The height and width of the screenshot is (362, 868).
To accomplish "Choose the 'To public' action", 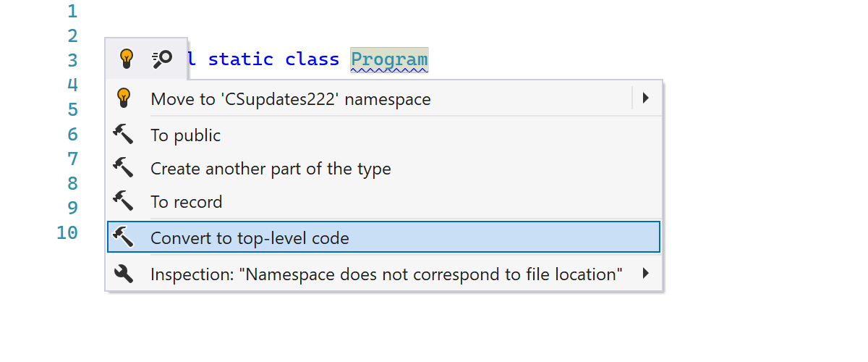I will coord(185,135).
